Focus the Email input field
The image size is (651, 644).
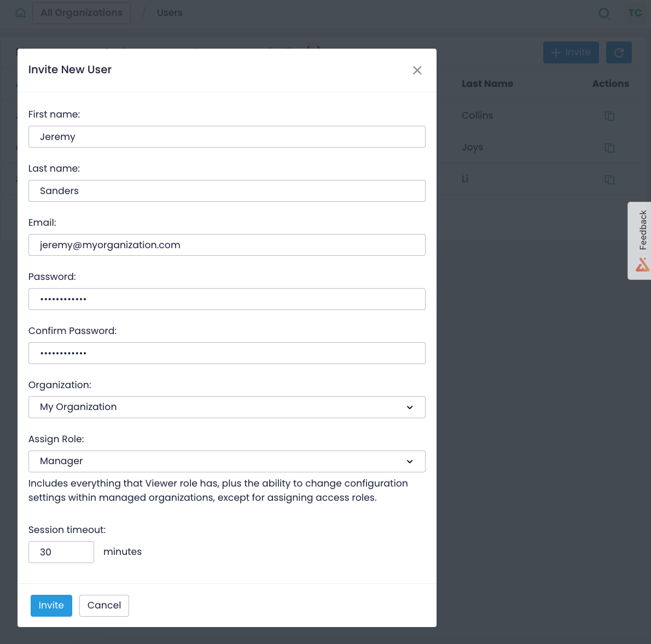tap(226, 245)
